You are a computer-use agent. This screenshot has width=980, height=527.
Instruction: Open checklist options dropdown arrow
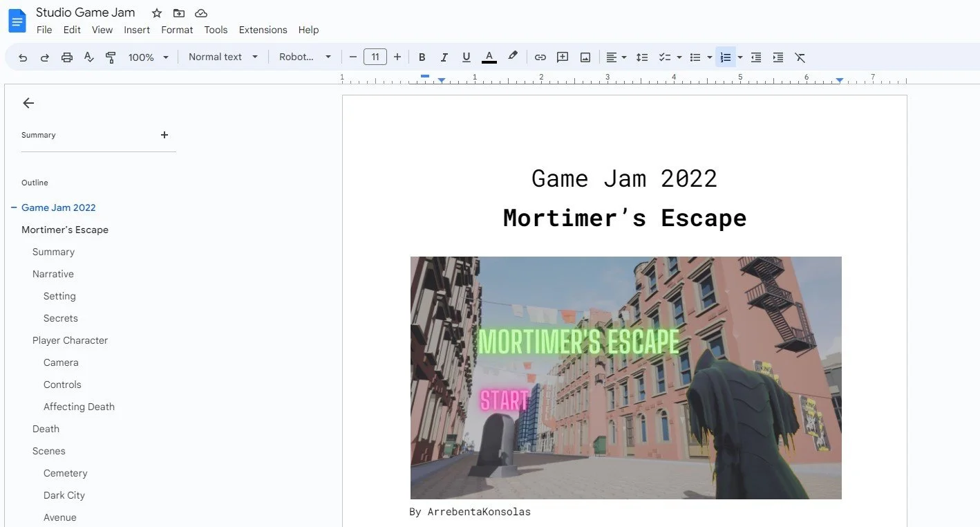(679, 57)
